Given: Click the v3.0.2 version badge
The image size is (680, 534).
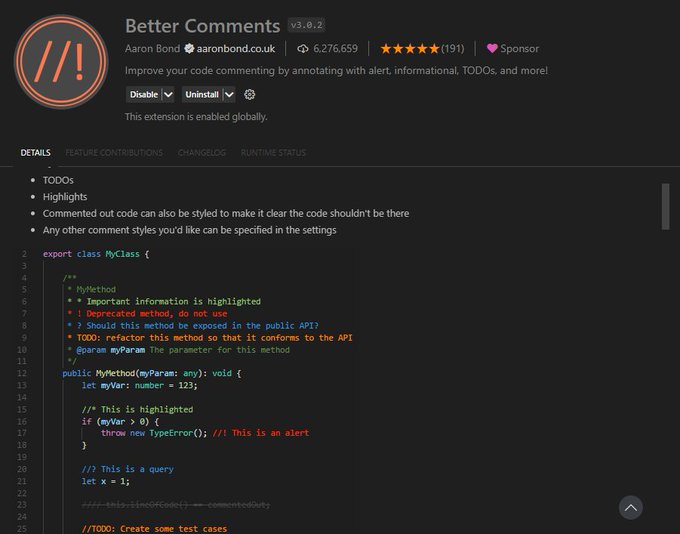Looking at the screenshot, I should [306, 25].
